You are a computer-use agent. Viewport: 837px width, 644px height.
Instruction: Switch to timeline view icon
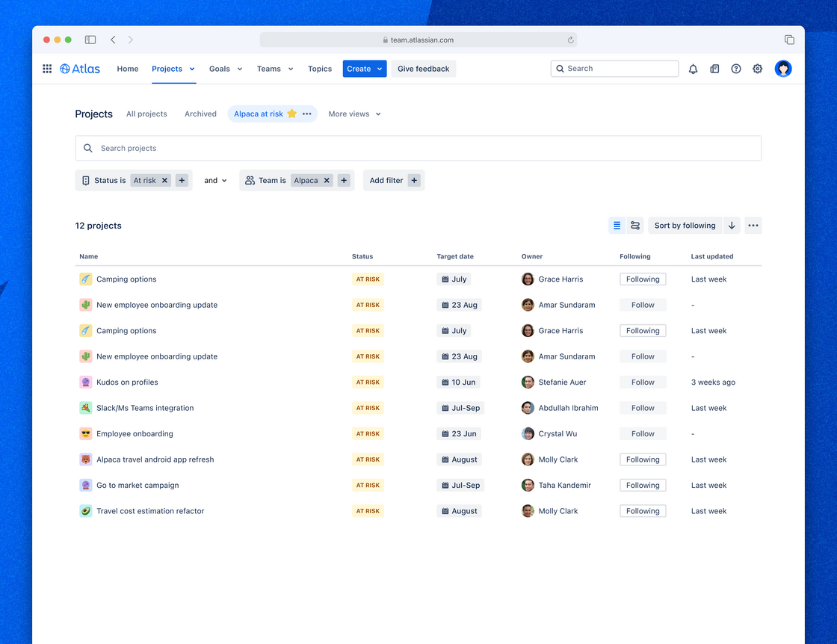click(x=634, y=225)
